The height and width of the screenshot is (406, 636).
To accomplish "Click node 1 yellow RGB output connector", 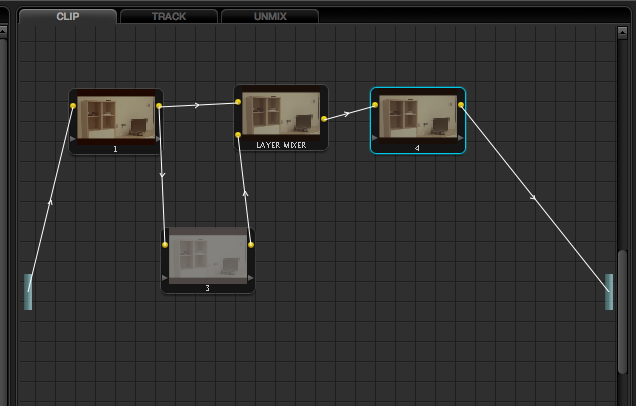I will (x=159, y=106).
